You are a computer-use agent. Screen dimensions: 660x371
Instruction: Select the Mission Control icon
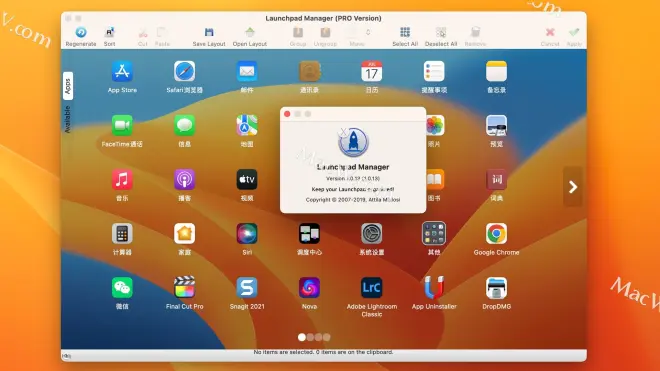(309, 234)
